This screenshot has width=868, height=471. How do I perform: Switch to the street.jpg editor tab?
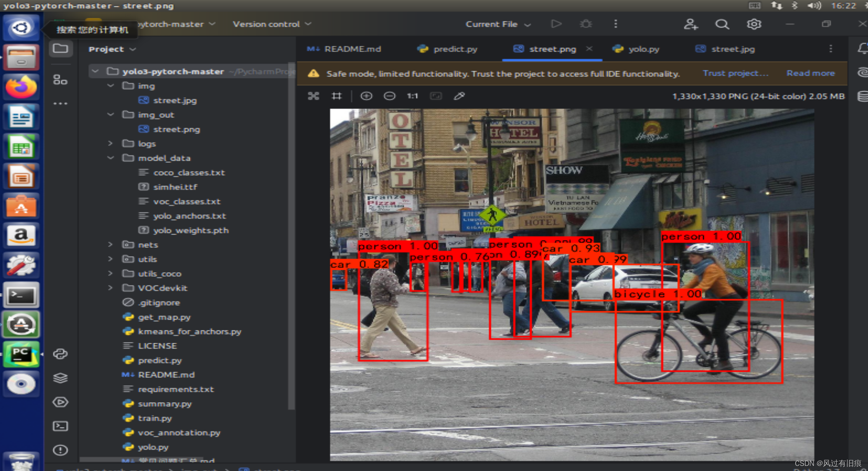[725, 49]
